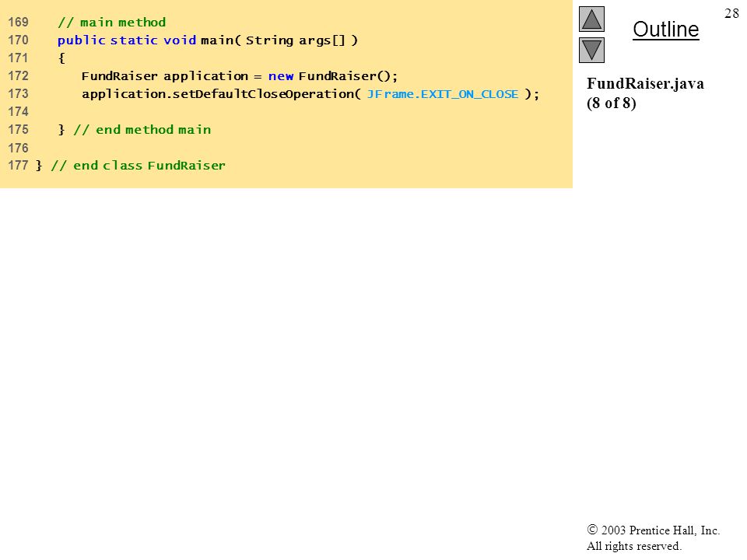Click 'String args[]' parameter on line 170
This screenshot has height=560, width=747.
point(295,40)
